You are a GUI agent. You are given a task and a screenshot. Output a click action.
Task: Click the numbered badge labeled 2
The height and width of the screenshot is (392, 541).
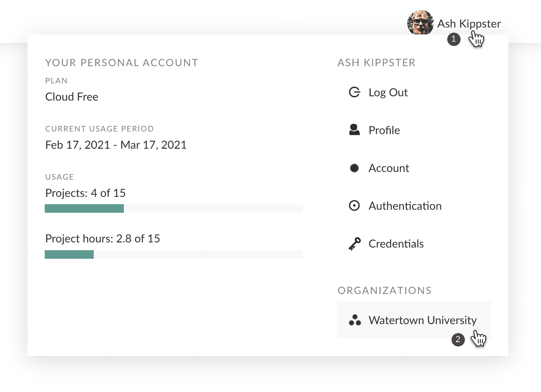tap(458, 340)
